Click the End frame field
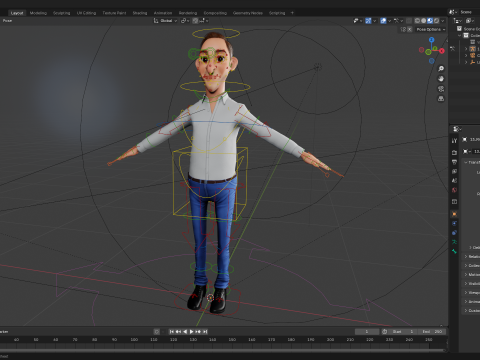The image size is (480, 360). click(x=432, y=332)
